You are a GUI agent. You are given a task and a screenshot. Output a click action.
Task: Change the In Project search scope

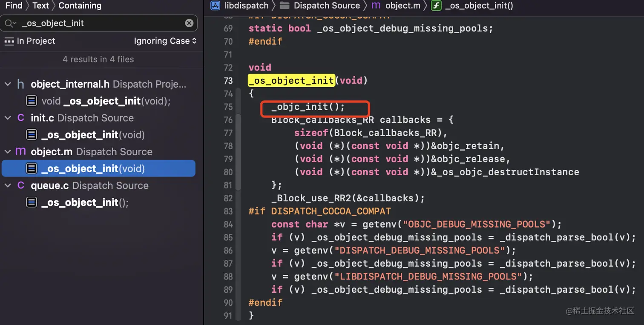point(36,41)
